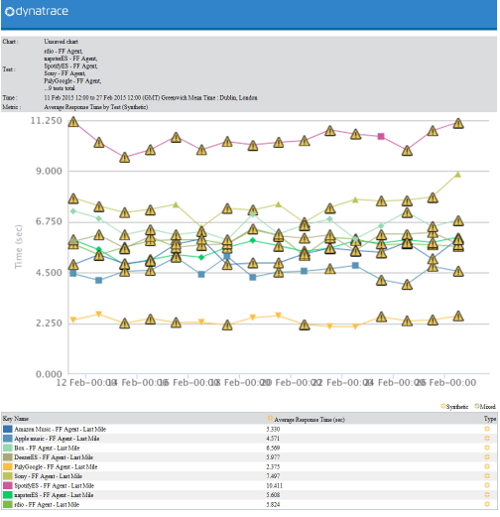The width and height of the screenshot is (500, 517).
Task: Click the first warning marker on the pink SpotifyES line
Action: tap(73, 122)
